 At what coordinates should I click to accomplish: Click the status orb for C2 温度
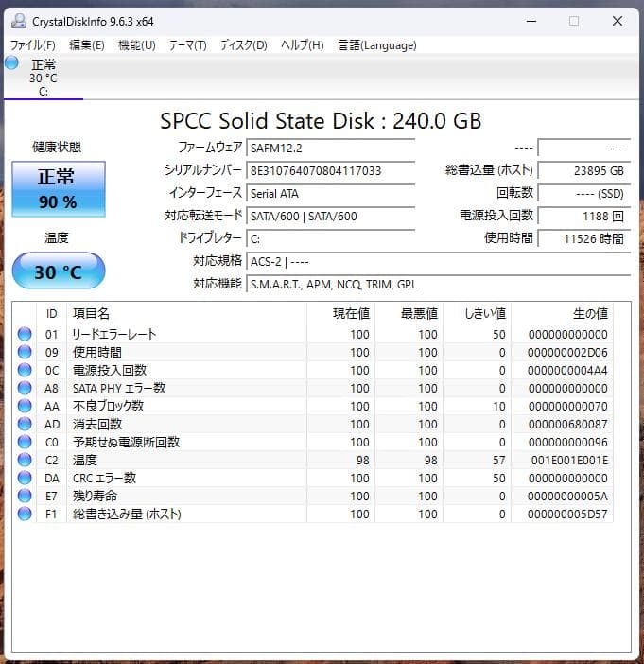click(25, 460)
